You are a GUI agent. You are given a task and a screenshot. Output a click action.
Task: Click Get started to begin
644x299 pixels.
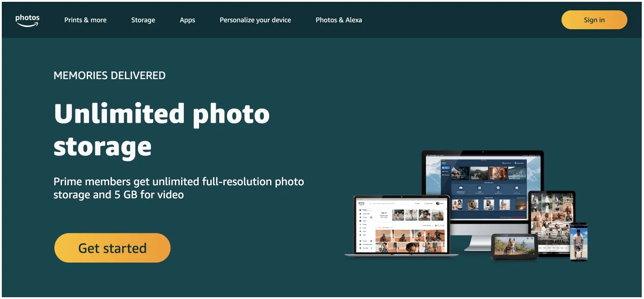coord(112,248)
